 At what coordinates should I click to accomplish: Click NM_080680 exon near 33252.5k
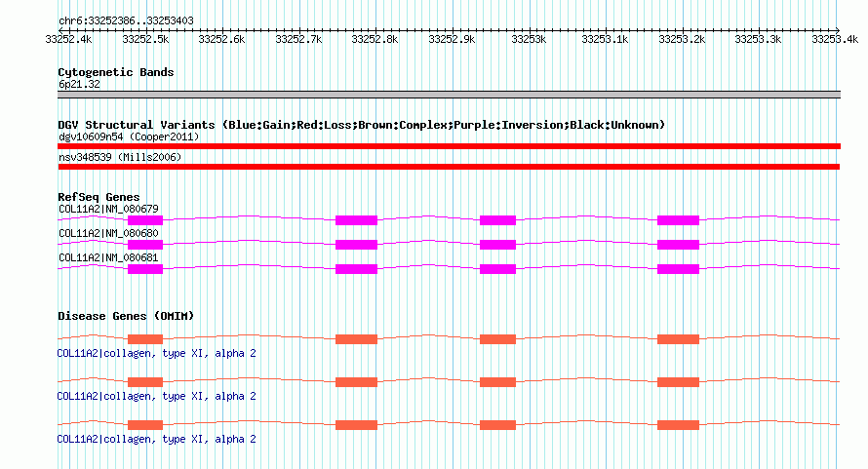[x=145, y=245]
